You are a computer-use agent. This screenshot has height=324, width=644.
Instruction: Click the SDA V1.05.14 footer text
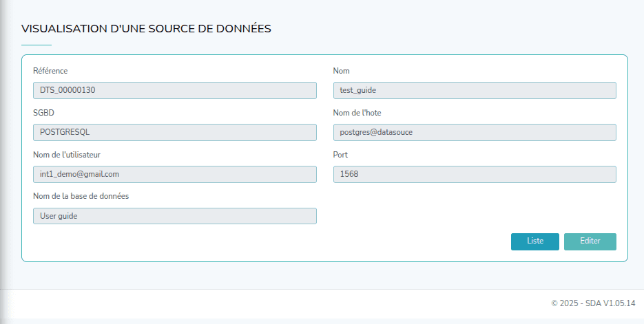pos(593,303)
